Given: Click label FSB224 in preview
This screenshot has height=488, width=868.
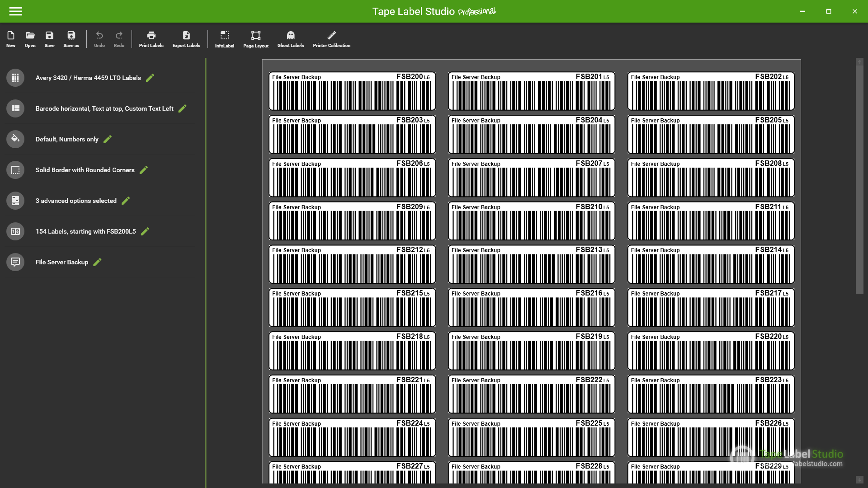Looking at the screenshot, I should [352, 437].
